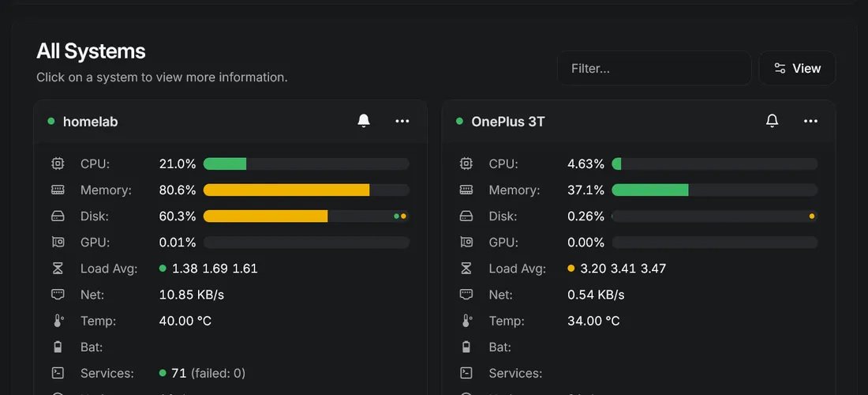Click the Load Avg hourglass icon in OnePlus 3T
Screen dimensions: 868x395
coord(466,269)
